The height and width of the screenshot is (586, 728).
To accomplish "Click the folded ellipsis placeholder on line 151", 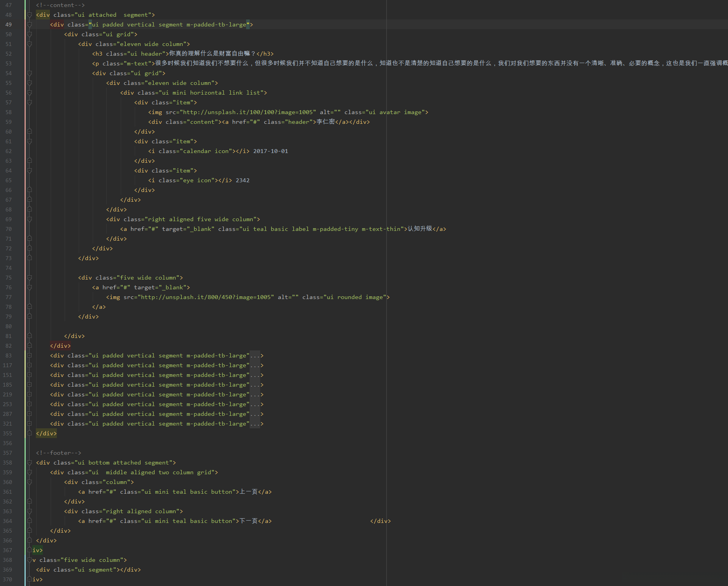I will click(255, 375).
